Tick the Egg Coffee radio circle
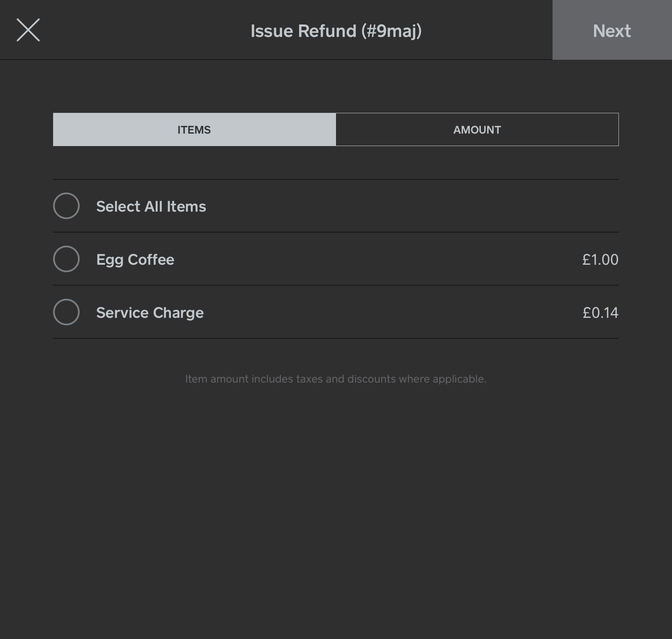 pyautogui.click(x=66, y=259)
